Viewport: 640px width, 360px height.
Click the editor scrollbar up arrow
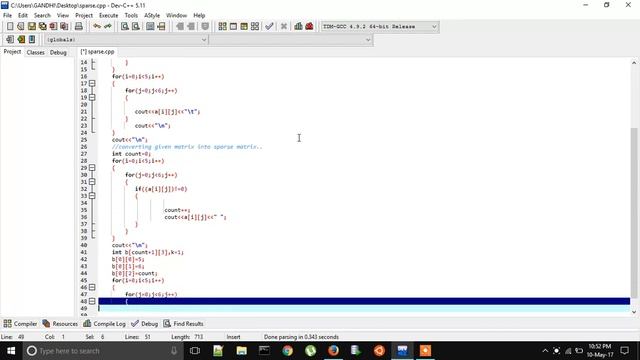[634, 63]
